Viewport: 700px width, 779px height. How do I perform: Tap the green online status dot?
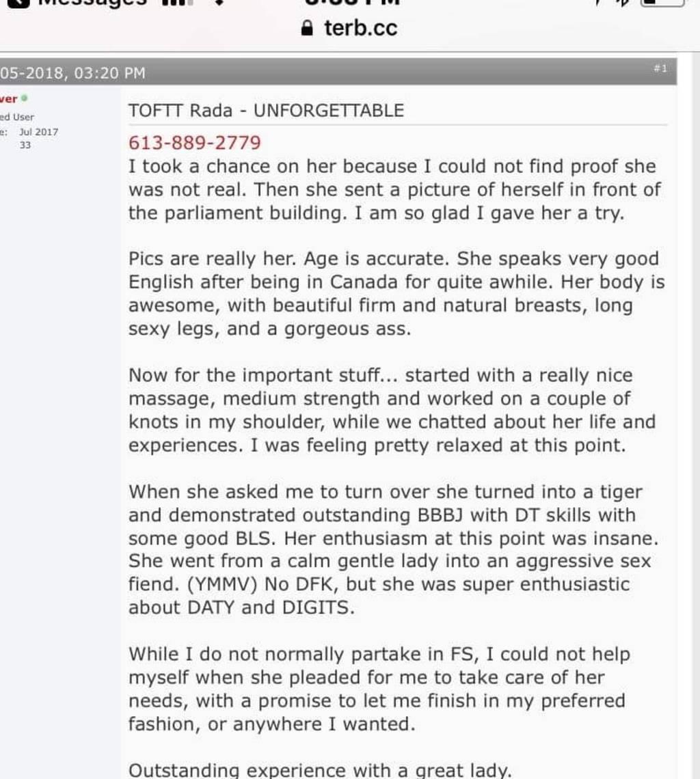click(x=25, y=99)
